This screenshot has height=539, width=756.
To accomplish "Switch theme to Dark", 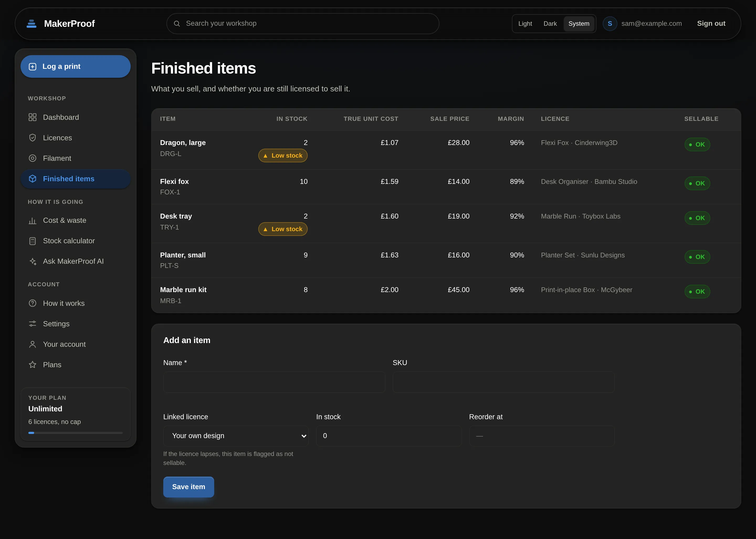I will coord(550,24).
